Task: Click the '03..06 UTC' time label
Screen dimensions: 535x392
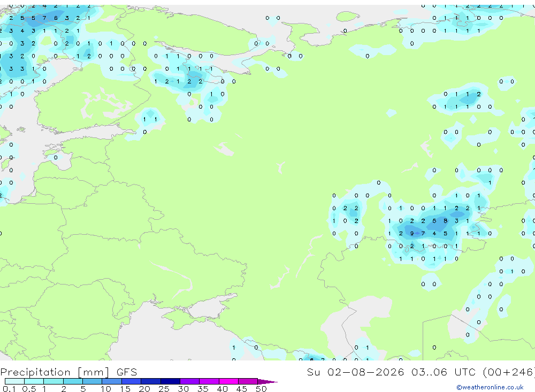Action: [x=443, y=372]
